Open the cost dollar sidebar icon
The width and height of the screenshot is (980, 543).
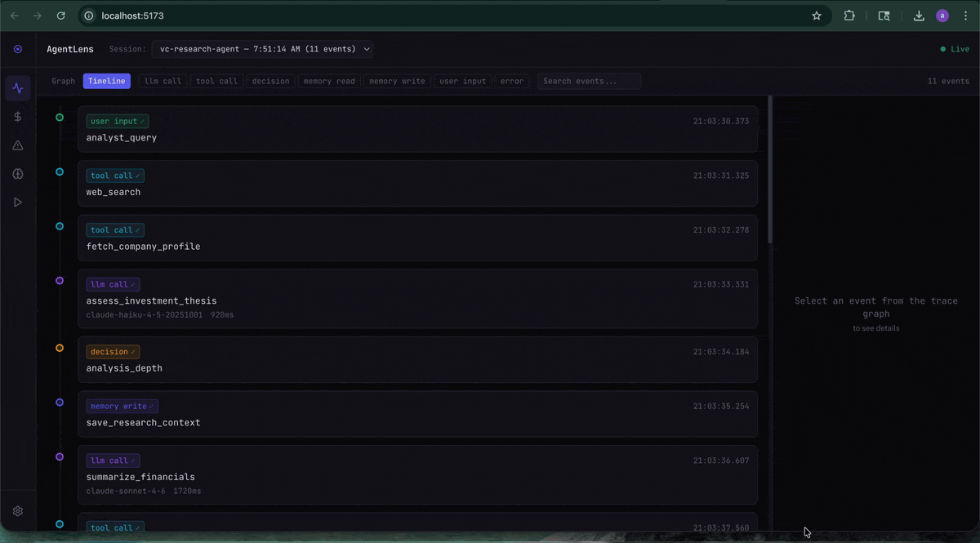18,117
